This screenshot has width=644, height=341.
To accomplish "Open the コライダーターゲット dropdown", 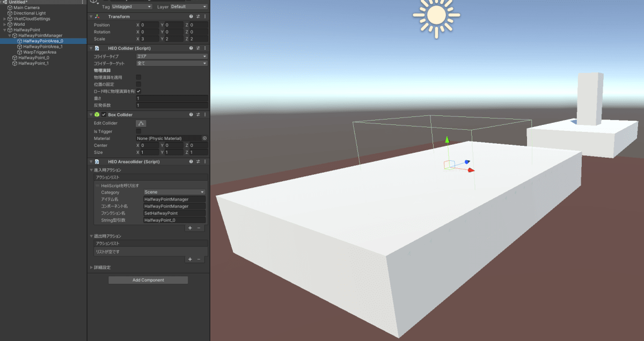I will 172,63.
